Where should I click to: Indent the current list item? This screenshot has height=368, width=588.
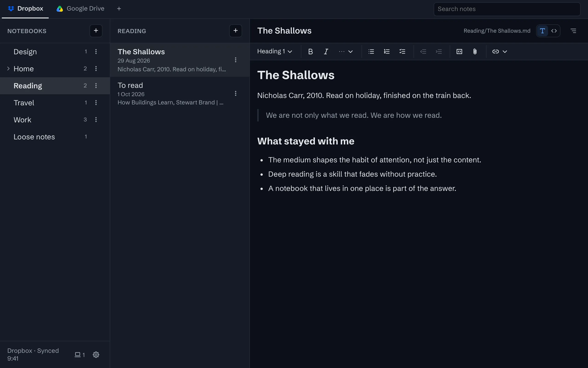(438, 52)
